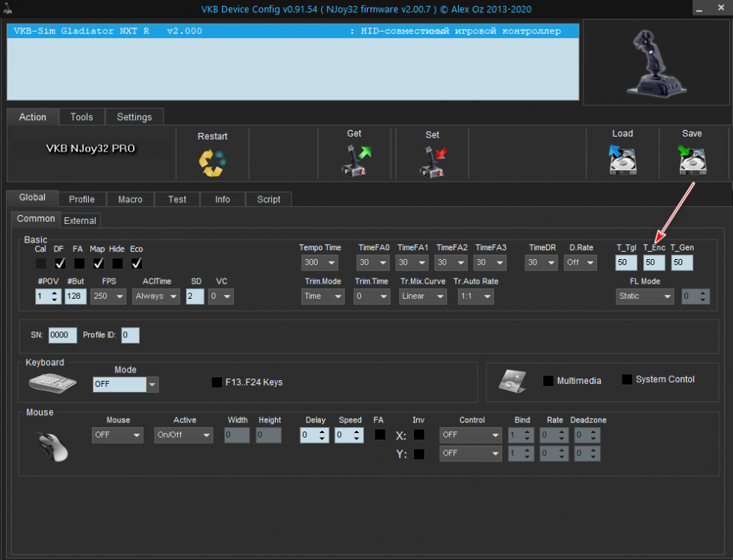Screen dimensions: 733x560
Task: Open the Tempo Time dropdown
Action: 319,263
